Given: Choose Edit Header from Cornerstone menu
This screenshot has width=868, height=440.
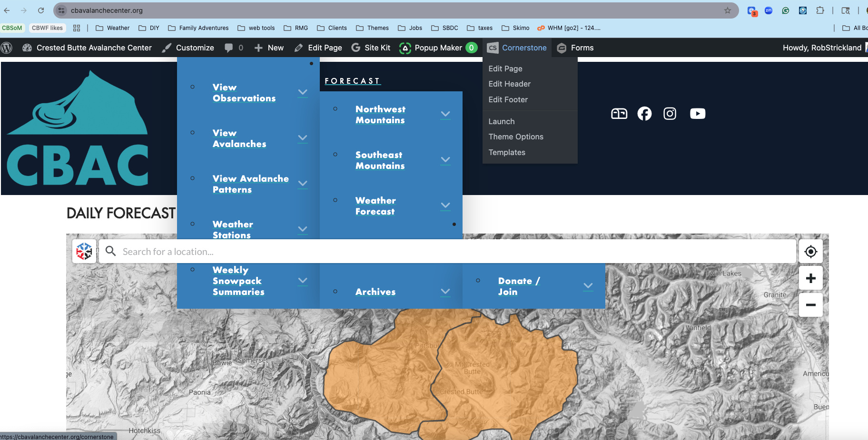Looking at the screenshot, I should pos(509,84).
